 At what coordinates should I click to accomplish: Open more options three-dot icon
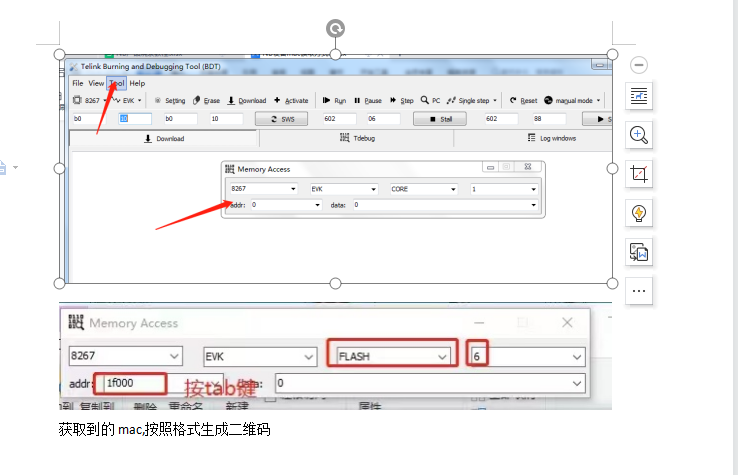(x=639, y=291)
